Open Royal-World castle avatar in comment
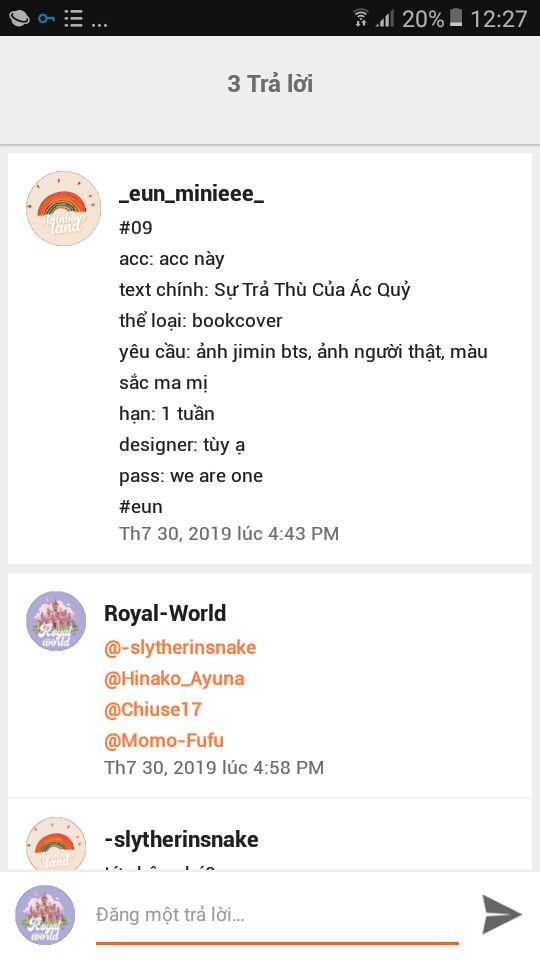The height and width of the screenshot is (960, 540). click(56, 621)
